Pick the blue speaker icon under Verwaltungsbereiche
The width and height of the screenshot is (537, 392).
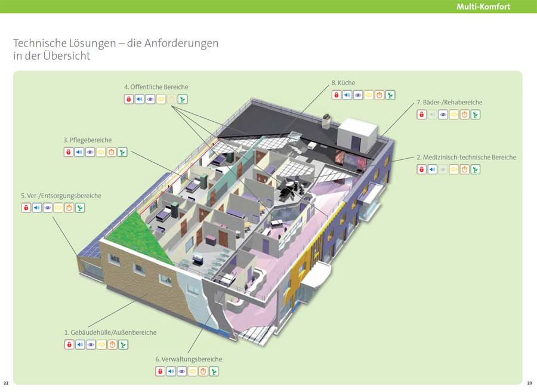pyautogui.click(x=171, y=371)
